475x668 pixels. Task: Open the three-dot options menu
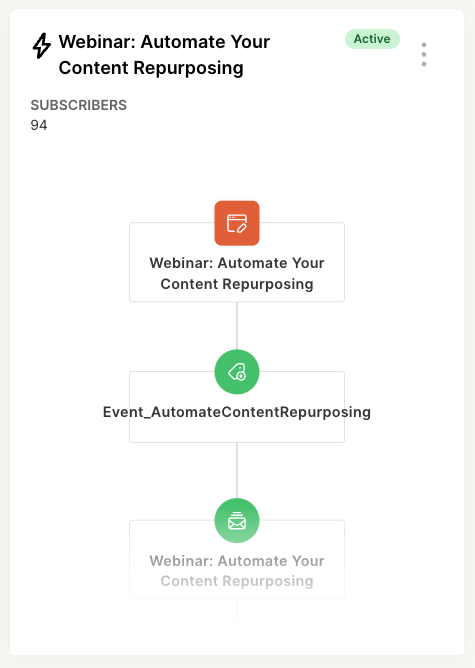click(x=423, y=54)
